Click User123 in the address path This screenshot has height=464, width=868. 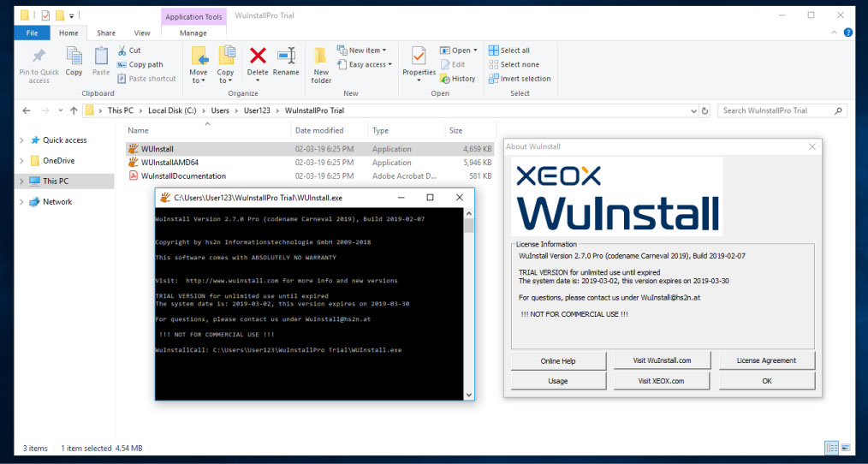pos(257,110)
